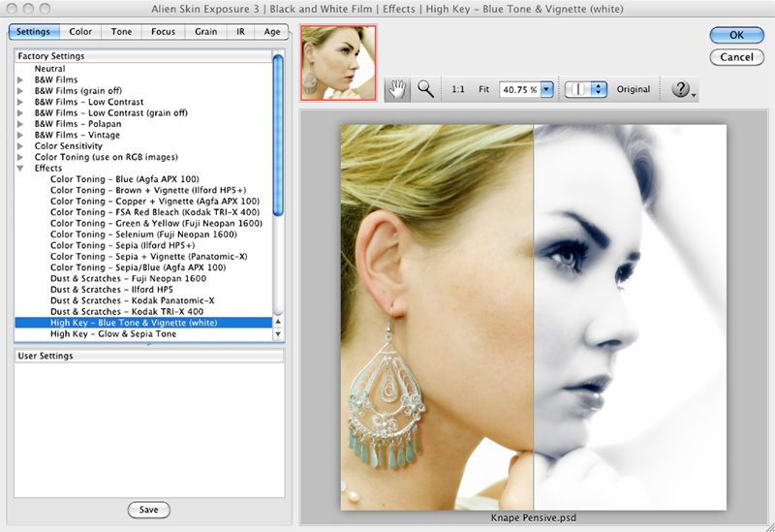This screenshot has width=775, height=532.
Task: Confirm with the OK button
Action: tap(736, 35)
